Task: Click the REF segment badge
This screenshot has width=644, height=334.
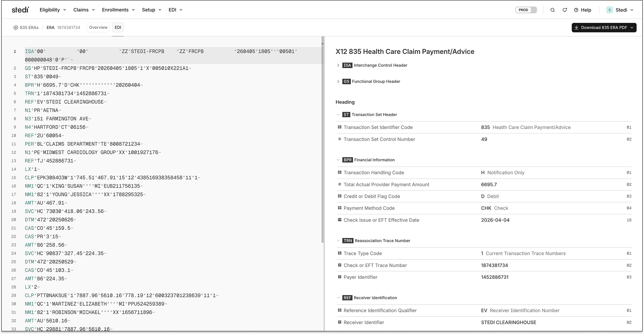Action: [347, 298]
